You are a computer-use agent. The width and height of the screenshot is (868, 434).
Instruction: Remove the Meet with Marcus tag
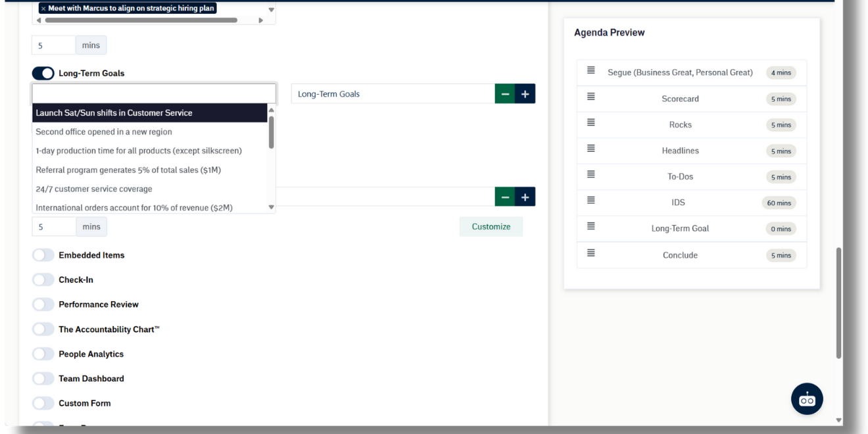click(x=43, y=9)
